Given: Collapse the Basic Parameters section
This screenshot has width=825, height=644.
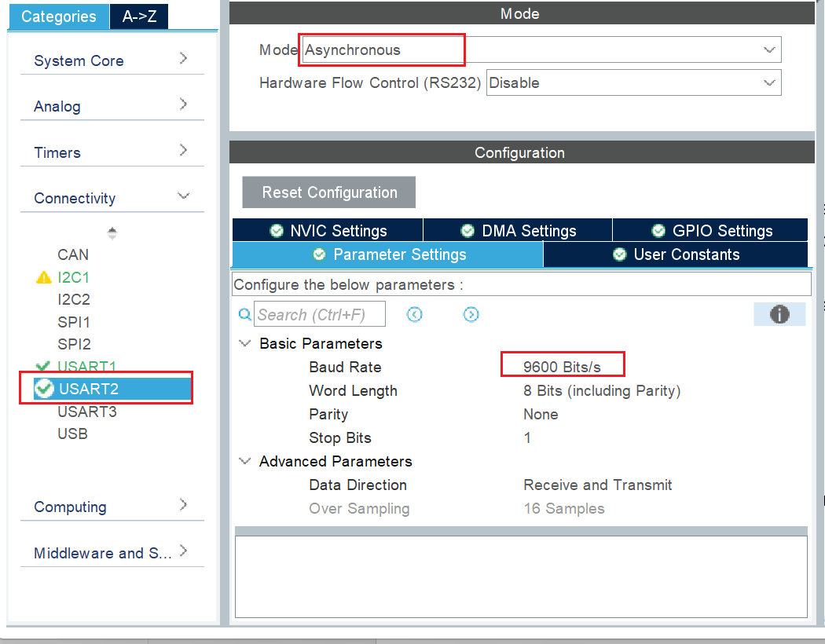Looking at the screenshot, I should [x=245, y=344].
